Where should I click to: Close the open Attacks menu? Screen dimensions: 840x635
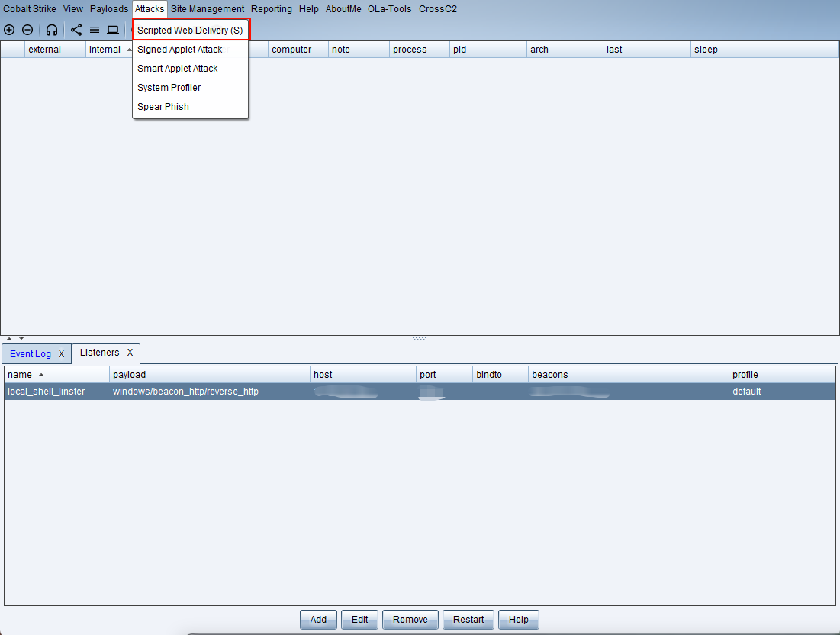coord(150,9)
